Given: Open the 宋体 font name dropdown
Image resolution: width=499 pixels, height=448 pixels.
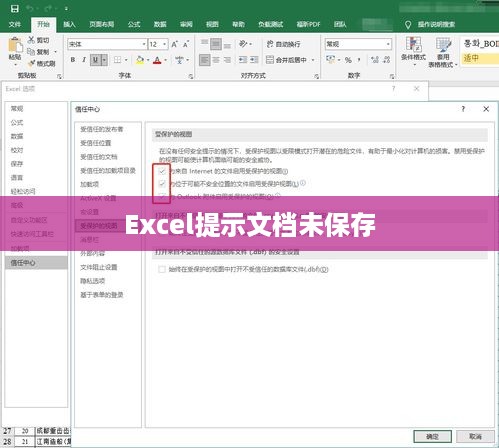Looking at the screenshot, I should 144,44.
